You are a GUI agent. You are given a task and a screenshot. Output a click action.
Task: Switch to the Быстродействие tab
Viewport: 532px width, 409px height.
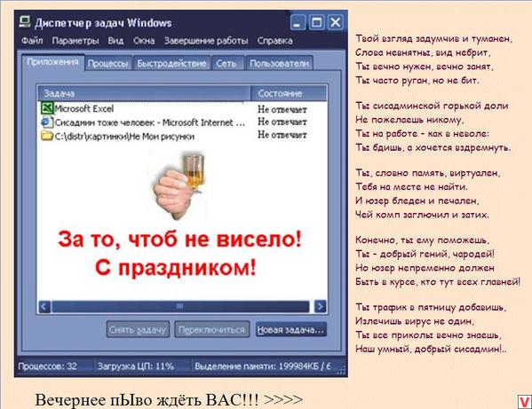pos(171,63)
